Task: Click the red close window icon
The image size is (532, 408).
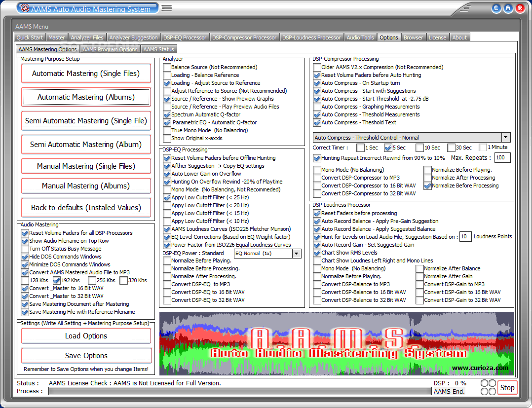Action: point(520,8)
